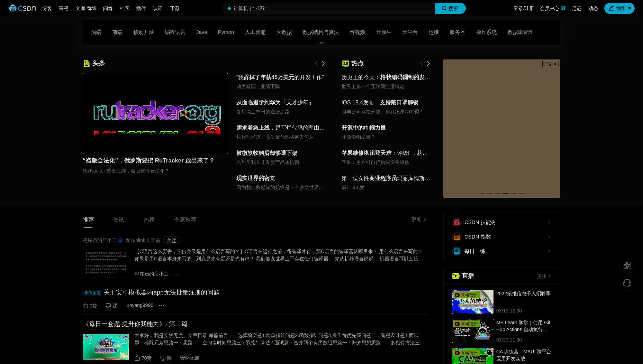Screen dimensions: 643x364
Task: Expand the category bar chevron
Action: pos(321,43)
